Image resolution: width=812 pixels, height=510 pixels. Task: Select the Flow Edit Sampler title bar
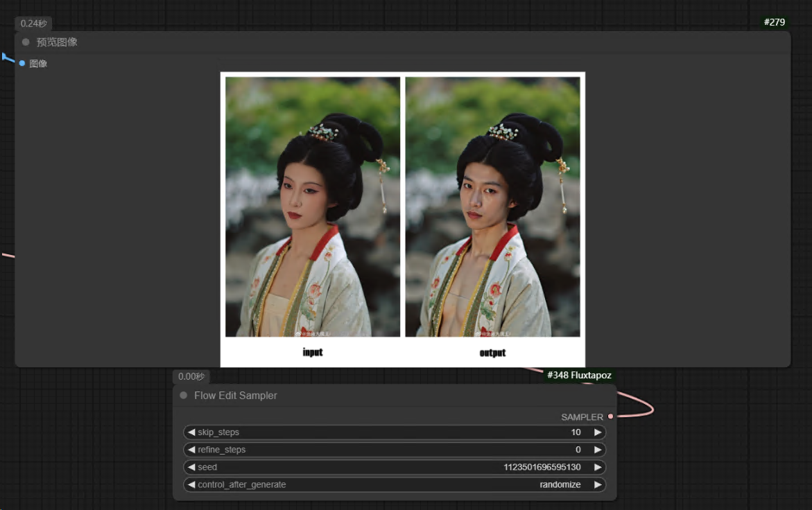click(x=236, y=396)
